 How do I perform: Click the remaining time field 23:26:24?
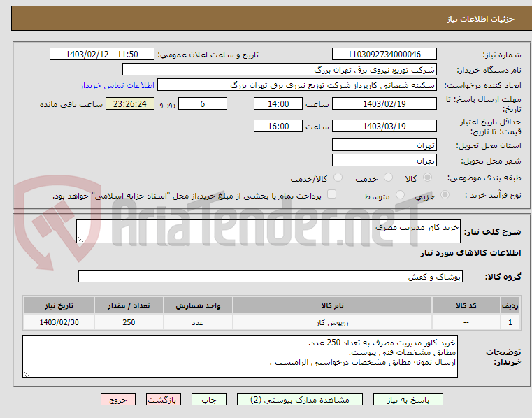coord(130,104)
